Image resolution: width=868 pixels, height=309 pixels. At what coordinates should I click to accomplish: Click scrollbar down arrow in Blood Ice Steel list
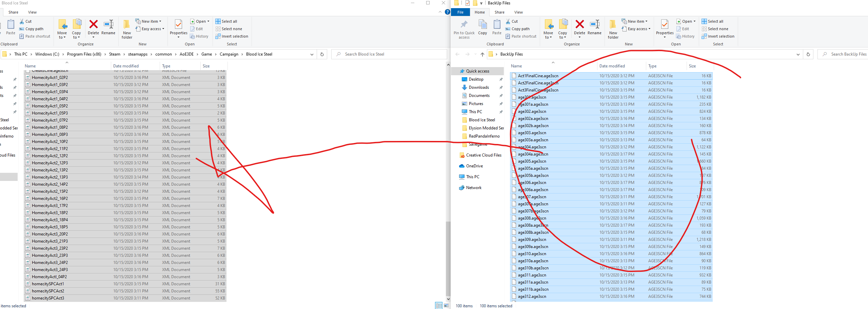[448, 299]
